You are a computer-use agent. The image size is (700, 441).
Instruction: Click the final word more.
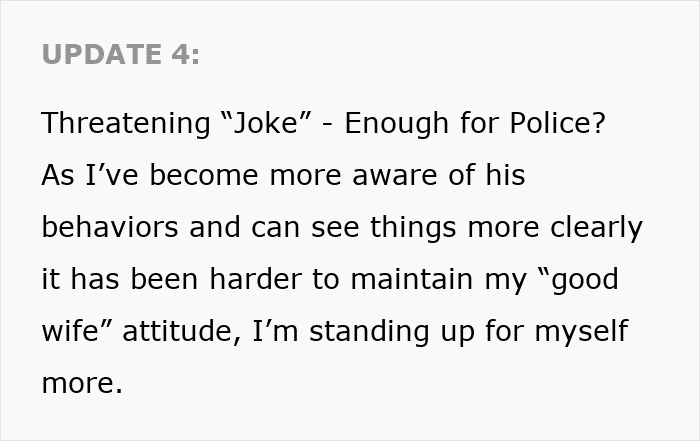pyautogui.click(x=82, y=383)
